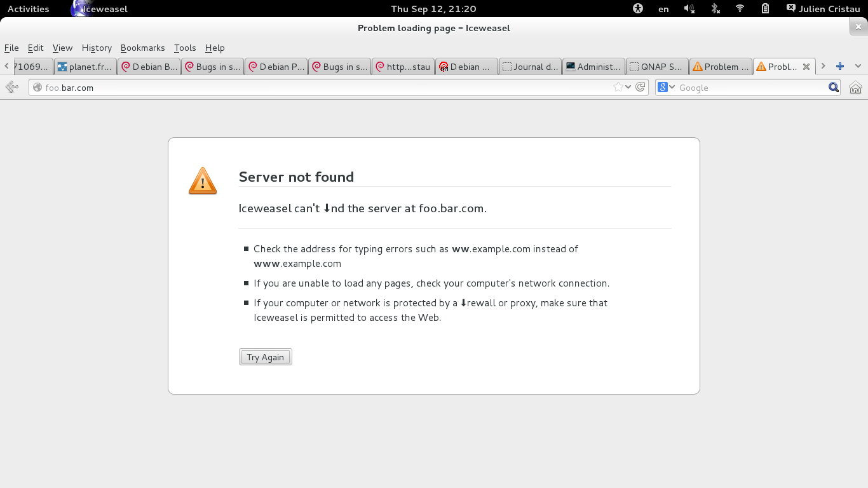Switch to the QNAP S... tab
The width and height of the screenshot is (868, 488).
[657, 67]
